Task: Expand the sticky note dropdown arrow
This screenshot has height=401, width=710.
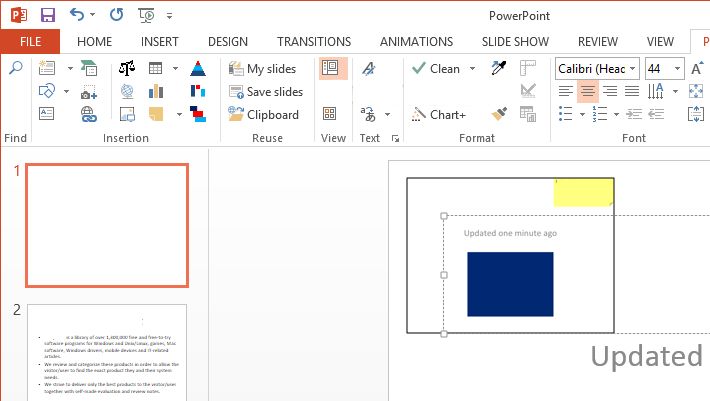Action: pyautogui.click(x=179, y=114)
